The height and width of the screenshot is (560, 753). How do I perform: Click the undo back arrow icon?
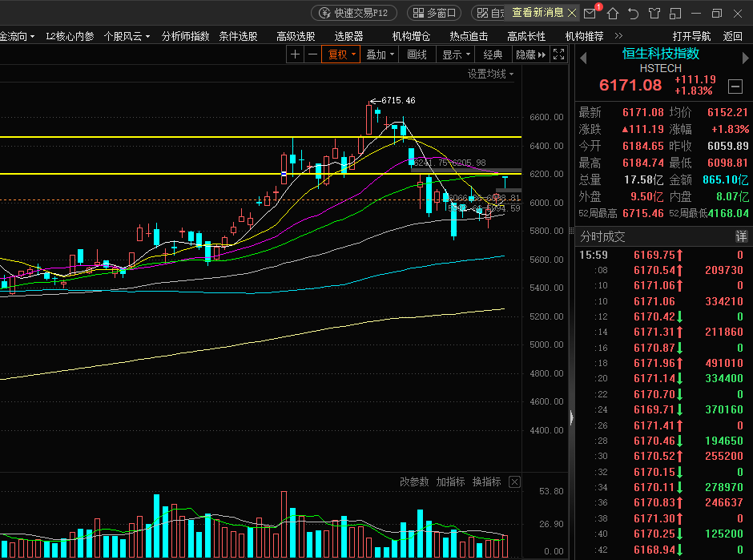633,14
